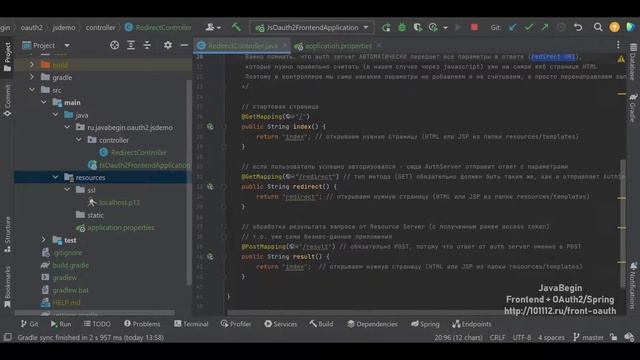The image size is (640, 360).
Task: Open JsOauth2FrontendApplication run configuration dropdown
Action: pyautogui.click(x=312, y=27)
